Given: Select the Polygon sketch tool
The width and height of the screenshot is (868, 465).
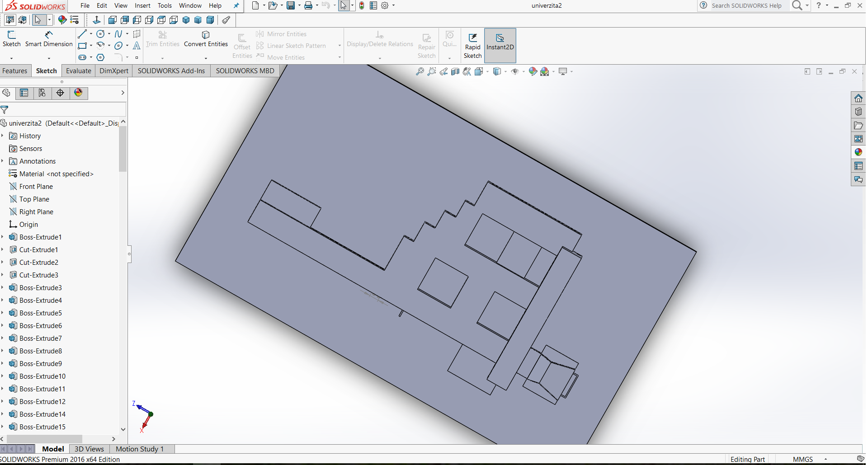Looking at the screenshot, I should tap(100, 57).
